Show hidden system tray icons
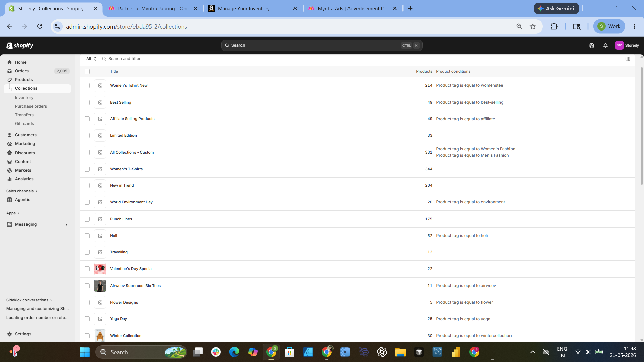The image size is (644, 362). (532, 352)
